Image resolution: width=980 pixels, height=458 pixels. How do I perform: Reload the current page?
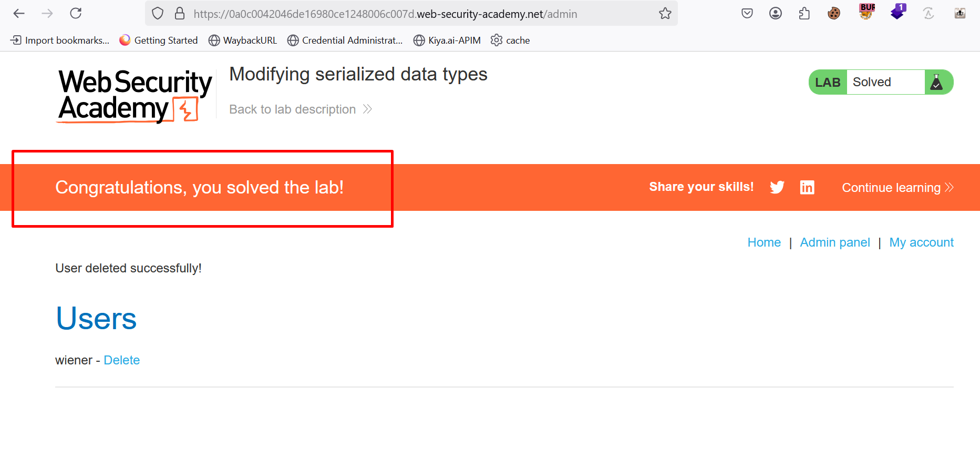[x=76, y=14]
